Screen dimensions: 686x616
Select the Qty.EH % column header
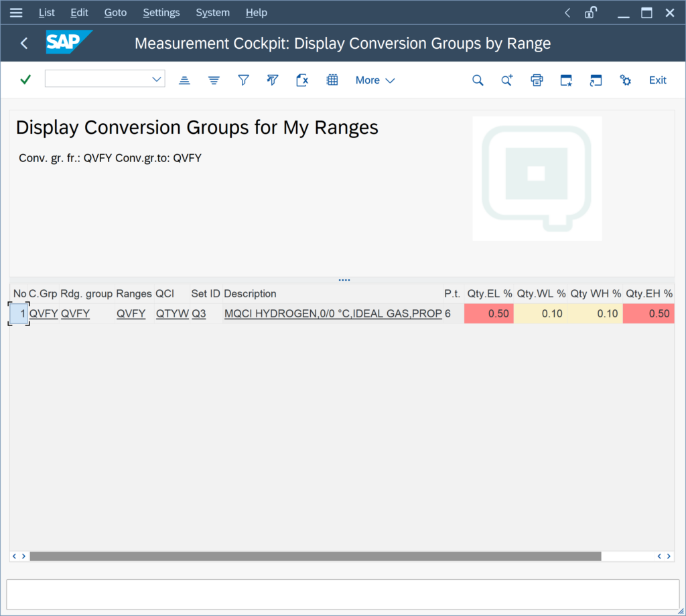(648, 294)
